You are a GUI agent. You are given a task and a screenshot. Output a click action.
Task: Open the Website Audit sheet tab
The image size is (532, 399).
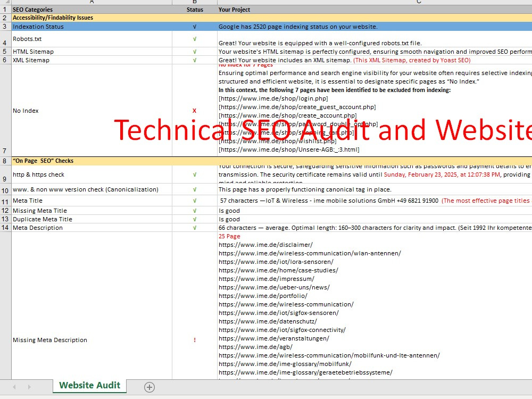click(x=89, y=386)
